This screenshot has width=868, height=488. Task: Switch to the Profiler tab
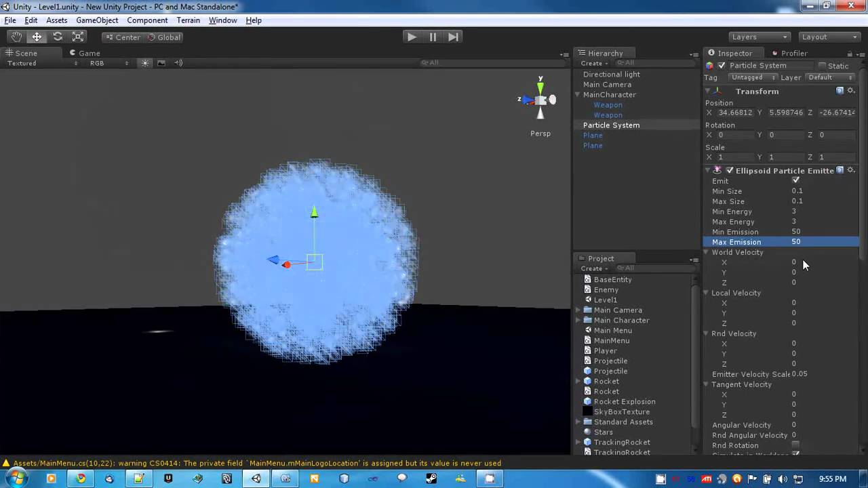(x=788, y=53)
